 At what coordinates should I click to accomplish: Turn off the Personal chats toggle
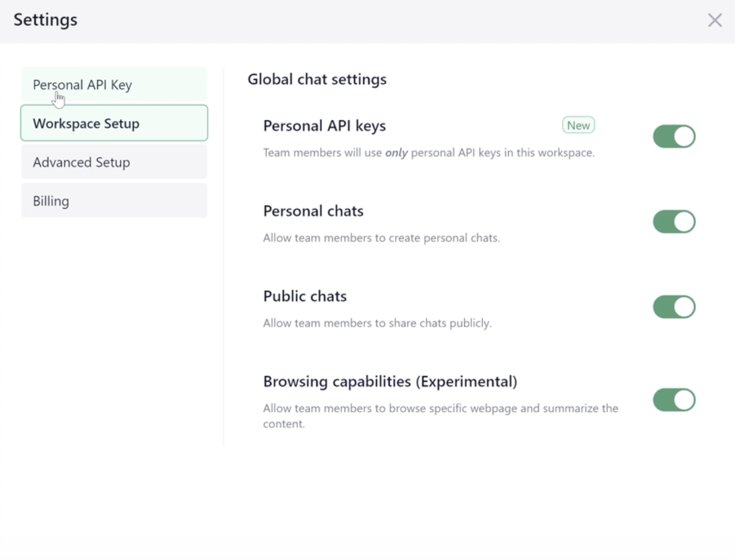point(674,222)
